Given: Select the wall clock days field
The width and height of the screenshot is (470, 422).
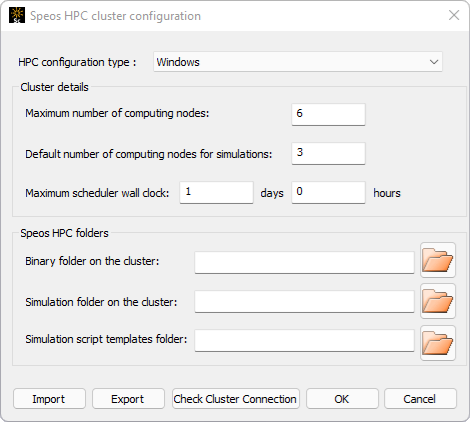Looking at the screenshot, I should (216, 192).
